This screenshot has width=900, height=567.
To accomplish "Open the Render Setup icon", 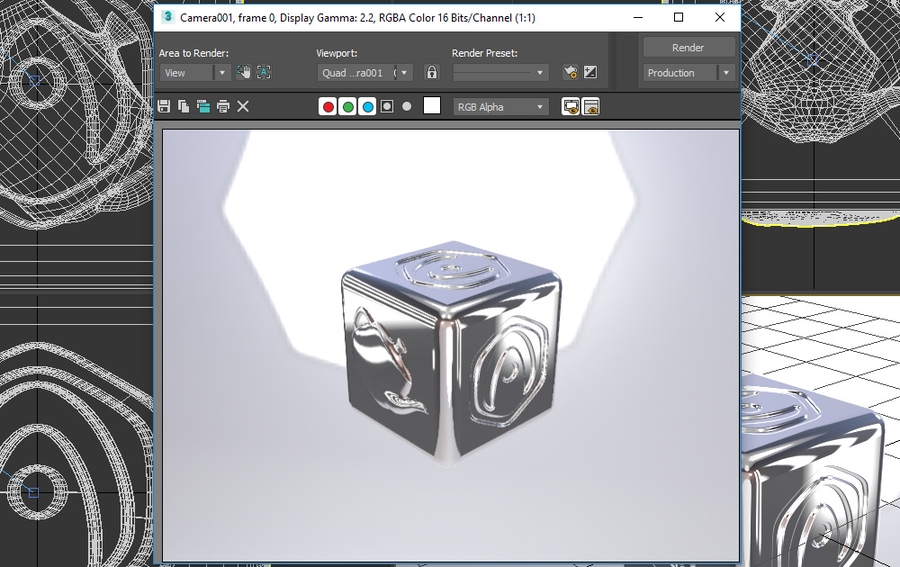I will click(570, 72).
